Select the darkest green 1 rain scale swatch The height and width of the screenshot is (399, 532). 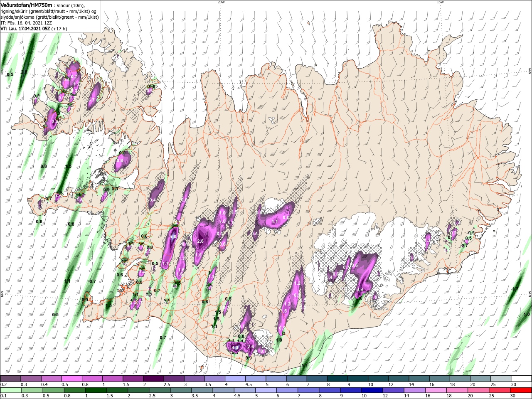point(96,390)
